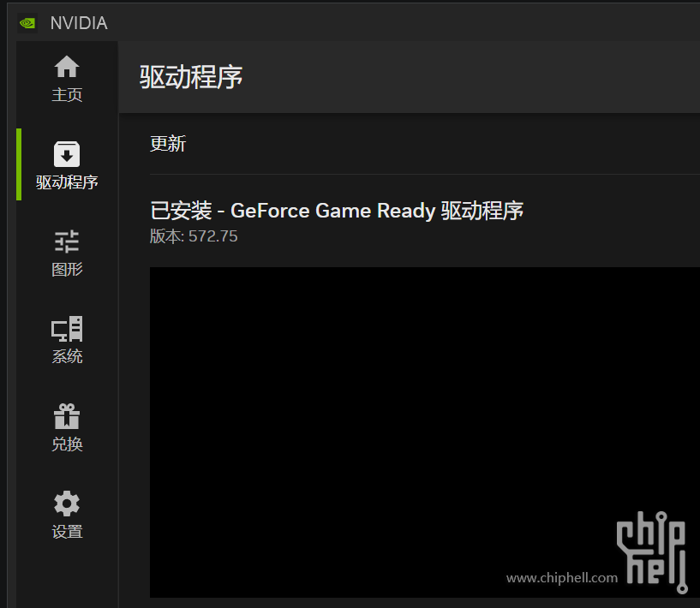700x608 pixels.
Task: Open the 兑换 redeem gift section
Action: (67, 428)
